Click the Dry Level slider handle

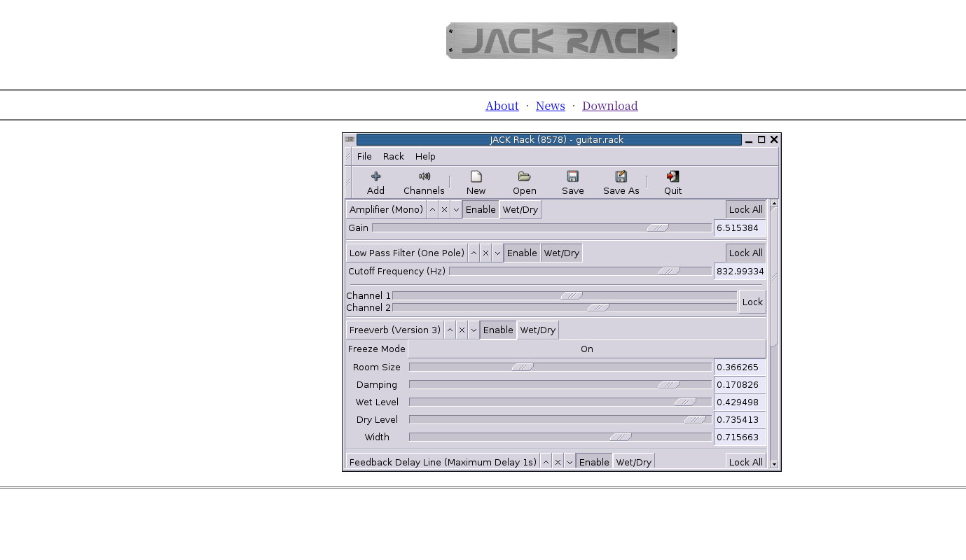pyautogui.click(x=695, y=419)
